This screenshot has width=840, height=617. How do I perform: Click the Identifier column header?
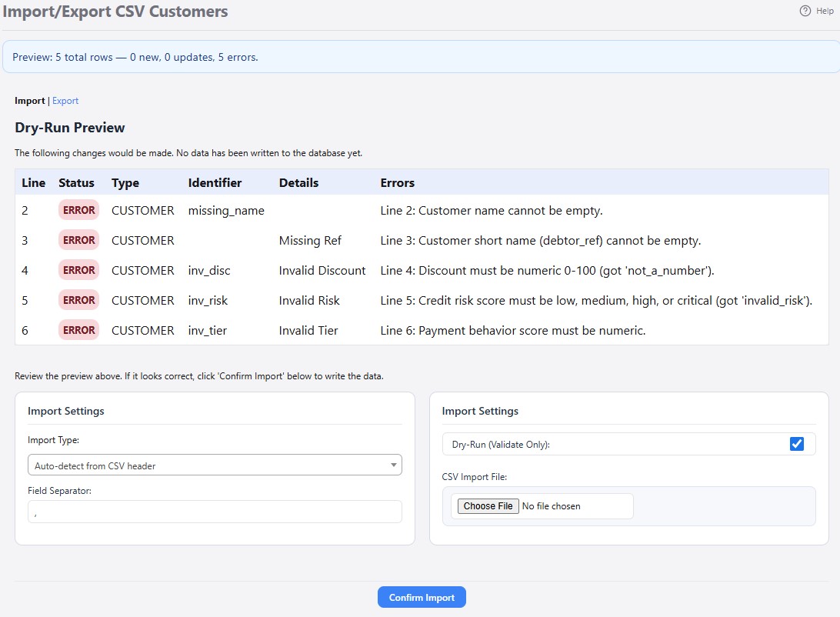point(215,182)
